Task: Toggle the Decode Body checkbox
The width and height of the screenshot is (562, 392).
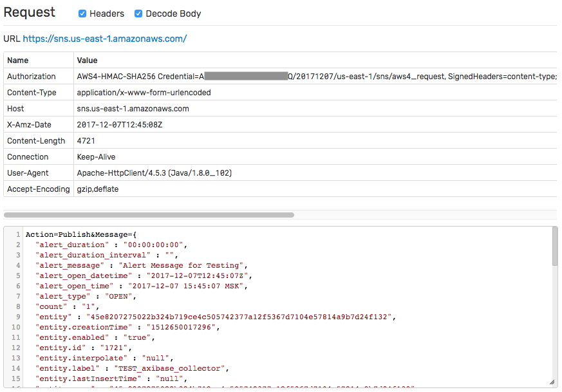Action: (138, 14)
